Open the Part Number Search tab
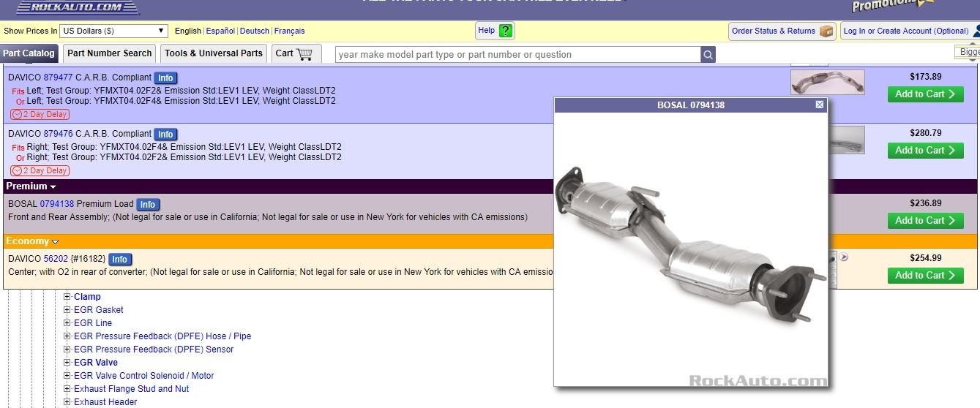 [110, 53]
